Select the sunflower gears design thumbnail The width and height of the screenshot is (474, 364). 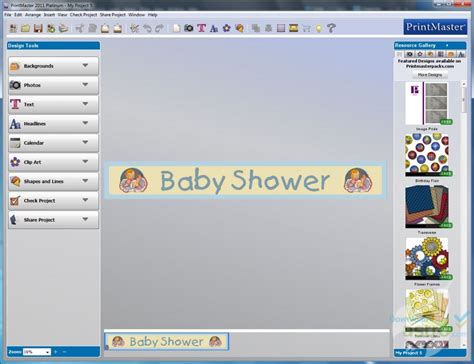pos(427,259)
